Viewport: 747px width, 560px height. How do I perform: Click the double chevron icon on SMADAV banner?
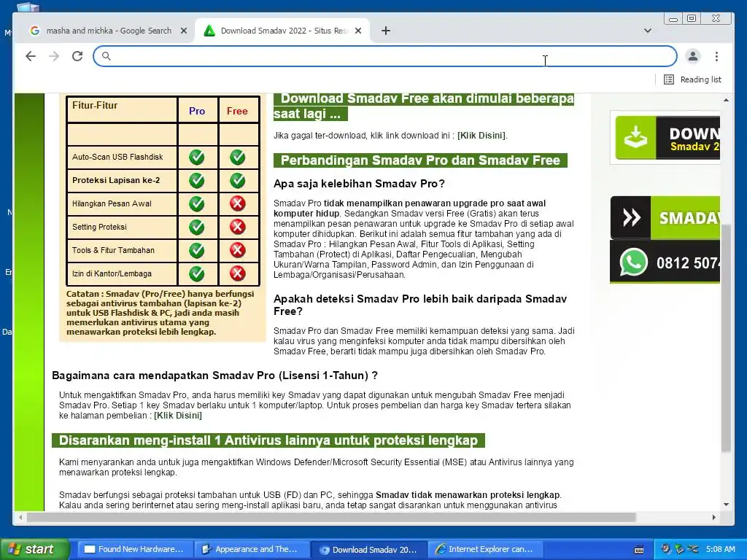631,217
